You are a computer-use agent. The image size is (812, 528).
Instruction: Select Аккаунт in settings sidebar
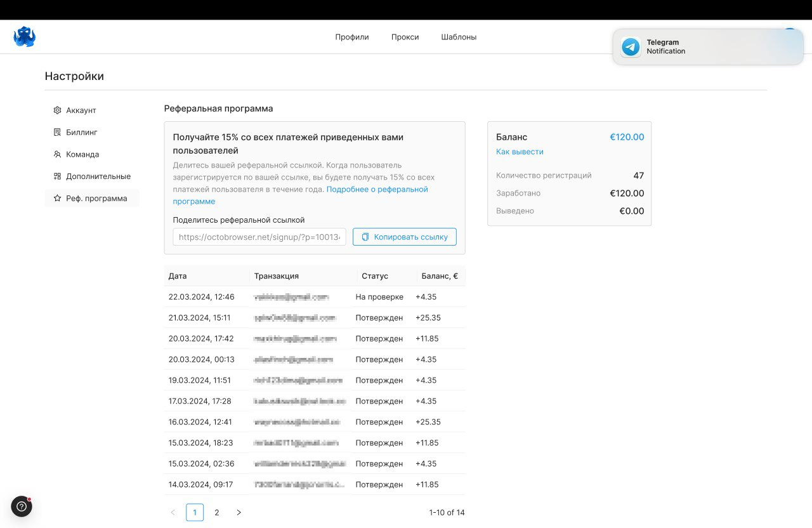tap(92, 110)
